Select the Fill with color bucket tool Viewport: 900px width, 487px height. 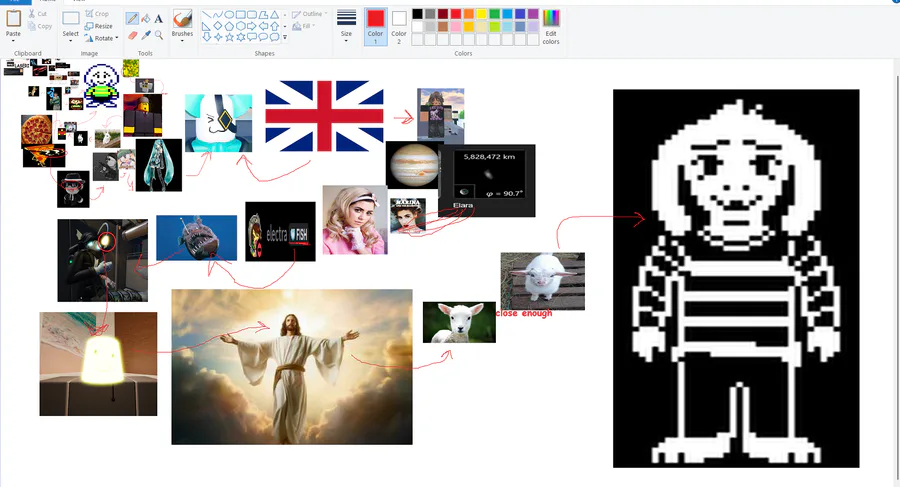[146, 19]
